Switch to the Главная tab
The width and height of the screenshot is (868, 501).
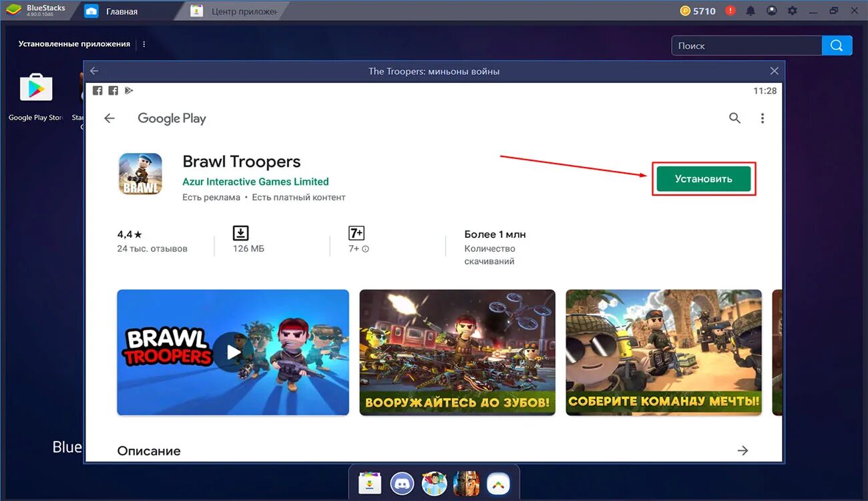tap(127, 11)
